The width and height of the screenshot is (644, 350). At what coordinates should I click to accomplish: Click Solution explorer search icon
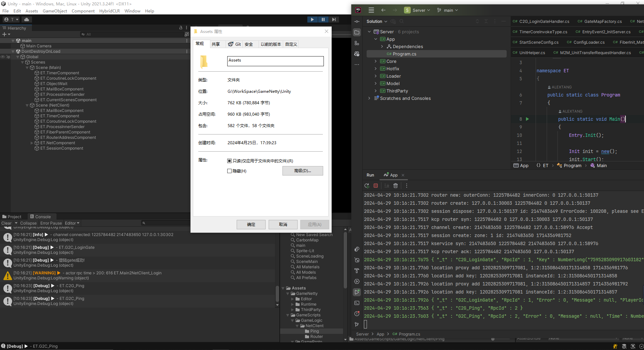[402, 22]
